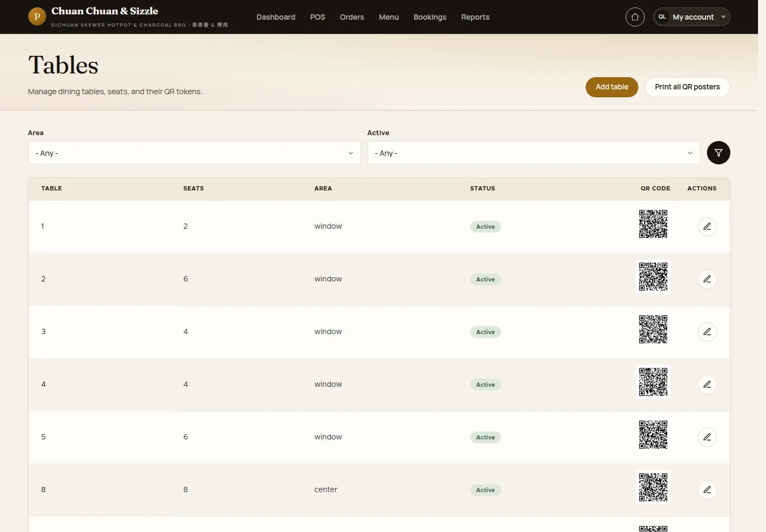Image resolution: width=766 pixels, height=532 pixels.
Task: Open the QR code for table 2
Action: coord(653,277)
